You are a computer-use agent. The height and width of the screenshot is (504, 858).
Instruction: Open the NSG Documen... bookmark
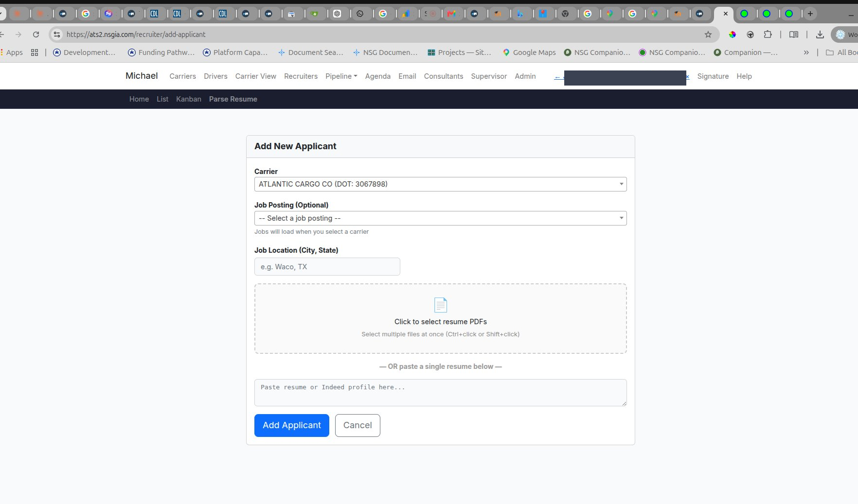[385, 52]
